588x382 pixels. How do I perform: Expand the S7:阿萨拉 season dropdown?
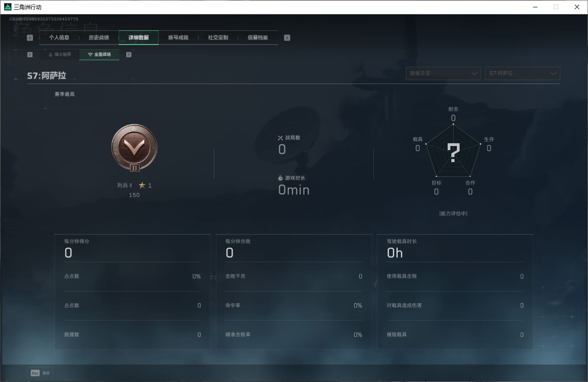click(x=522, y=73)
